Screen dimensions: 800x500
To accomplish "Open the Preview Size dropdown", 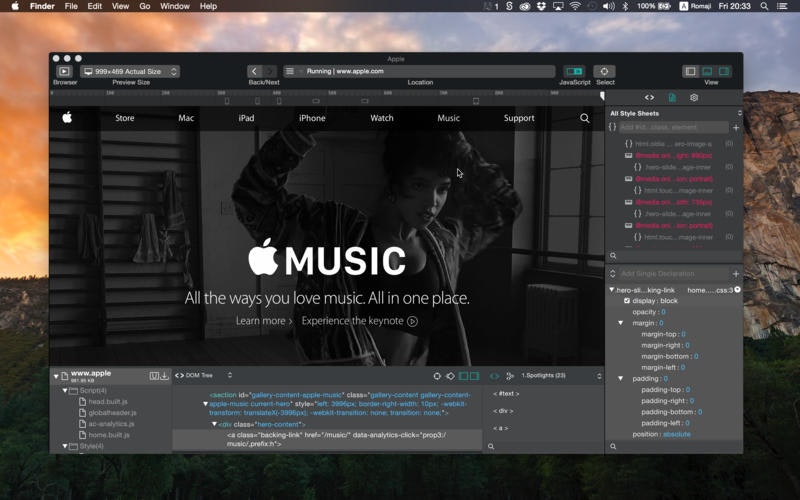I will click(x=131, y=71).
